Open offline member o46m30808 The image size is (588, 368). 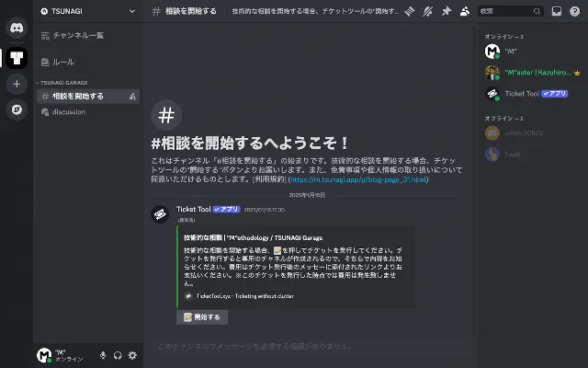pos(533,132)
